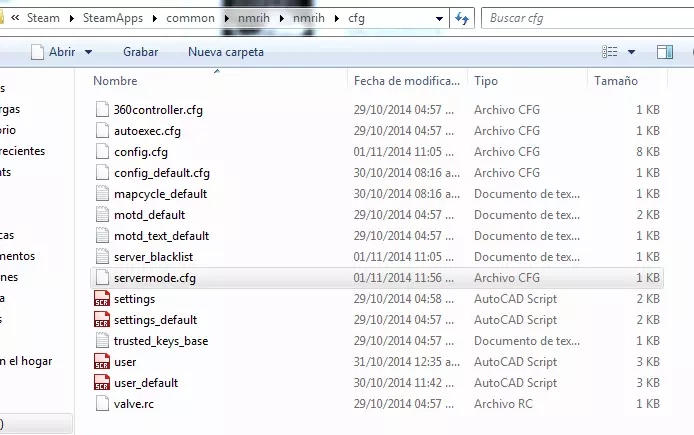Click the Buscar cfg search field
The image size is (694, 435).
[x=589, y=18]
